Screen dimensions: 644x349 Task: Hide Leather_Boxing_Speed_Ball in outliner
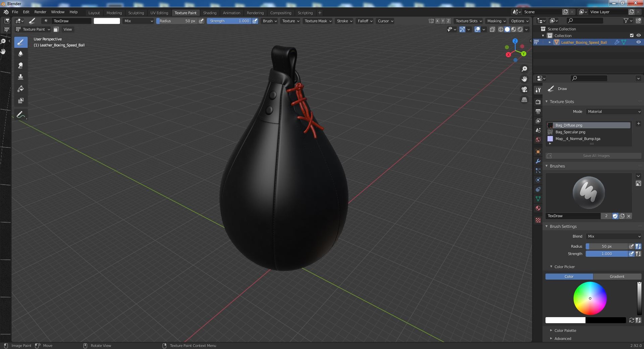coord(638,42)
